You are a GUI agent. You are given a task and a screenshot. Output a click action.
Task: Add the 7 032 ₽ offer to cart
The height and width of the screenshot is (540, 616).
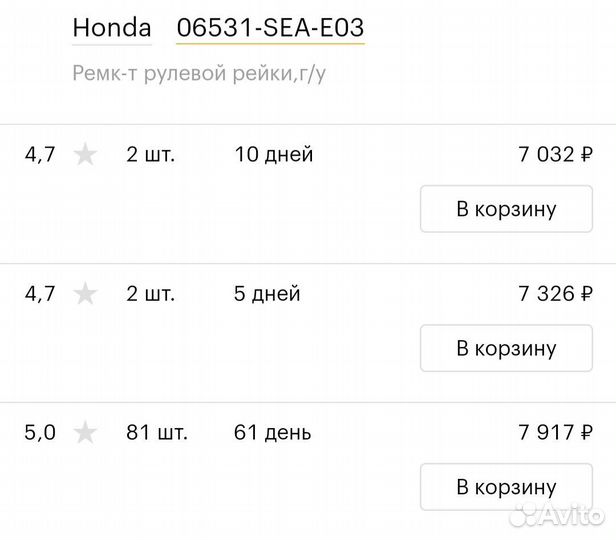point(506,209)
